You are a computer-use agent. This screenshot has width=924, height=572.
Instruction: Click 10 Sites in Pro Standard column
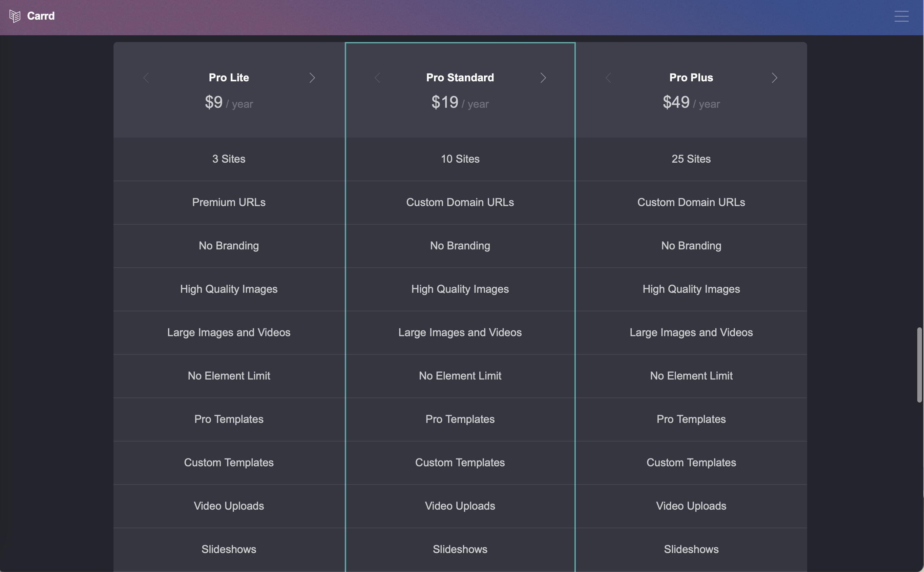[460, 159]
